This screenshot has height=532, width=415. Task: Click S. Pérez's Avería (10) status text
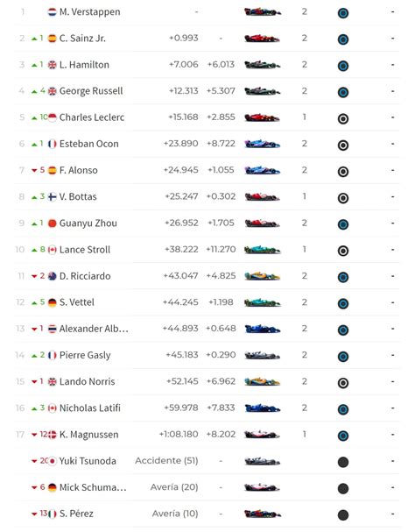pyautogui.click(x=175, y=514)
